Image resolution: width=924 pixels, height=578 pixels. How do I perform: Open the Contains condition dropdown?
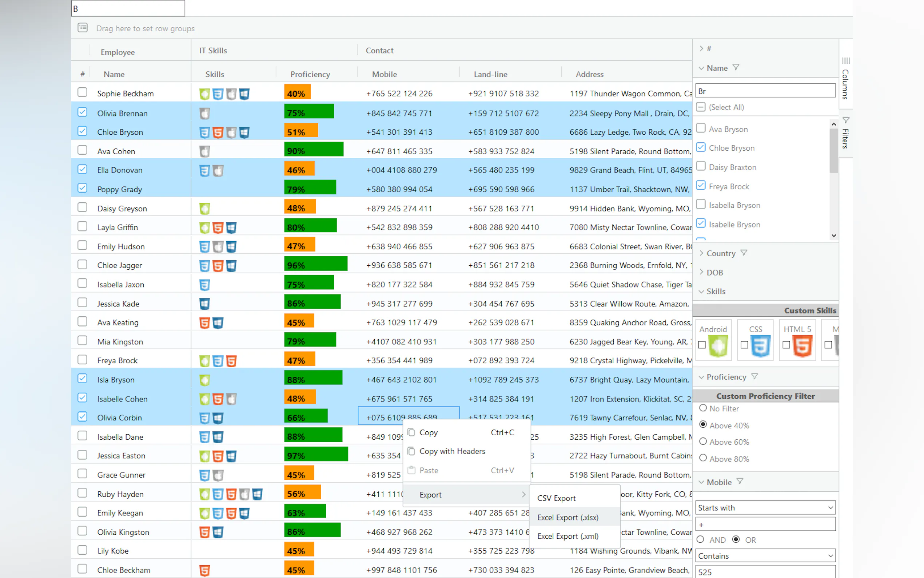(x=765, y=555)
